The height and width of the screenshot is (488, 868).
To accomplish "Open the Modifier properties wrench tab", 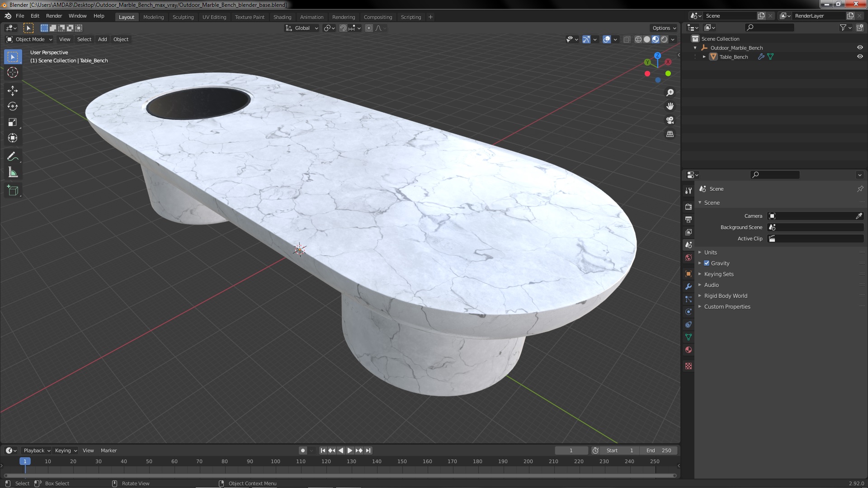I will pos(689,286).
